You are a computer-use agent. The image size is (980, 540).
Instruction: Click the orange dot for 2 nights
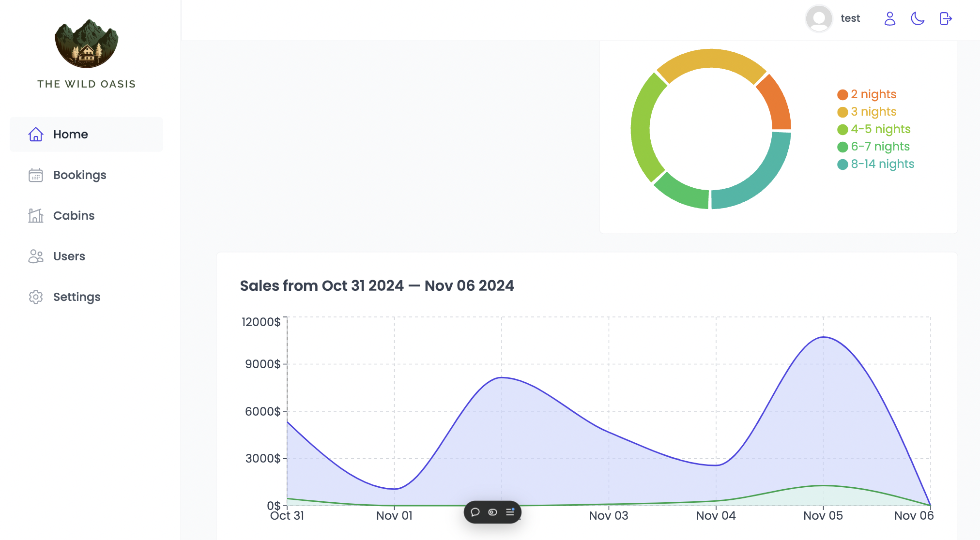(842, 94)
